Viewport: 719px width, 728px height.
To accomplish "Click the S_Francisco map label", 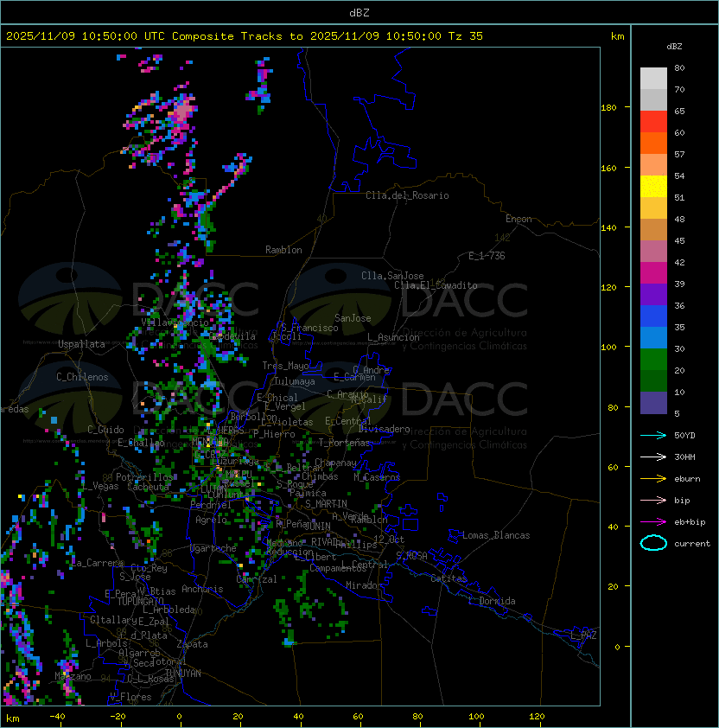I will [x=309, y=328].
